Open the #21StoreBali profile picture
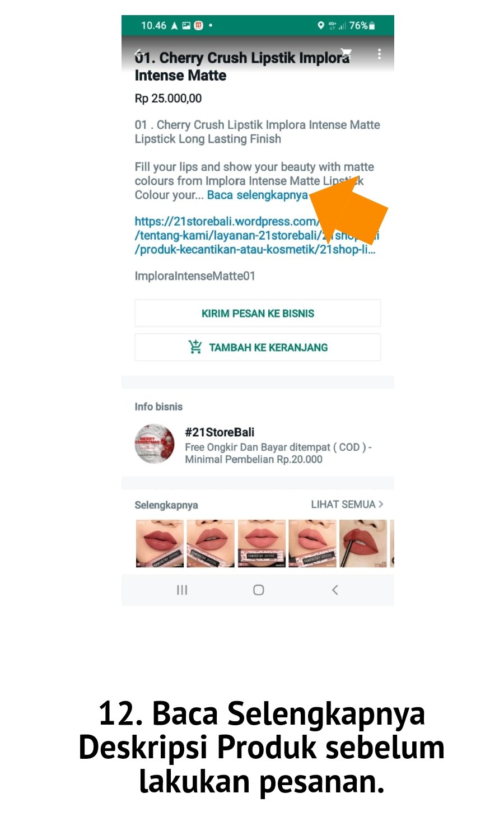This screenshot has width=504, height=840. coord(155,444)
